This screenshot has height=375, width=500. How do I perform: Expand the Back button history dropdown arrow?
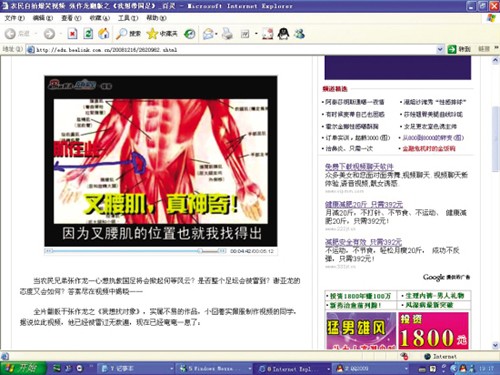(x=35, y=34)
